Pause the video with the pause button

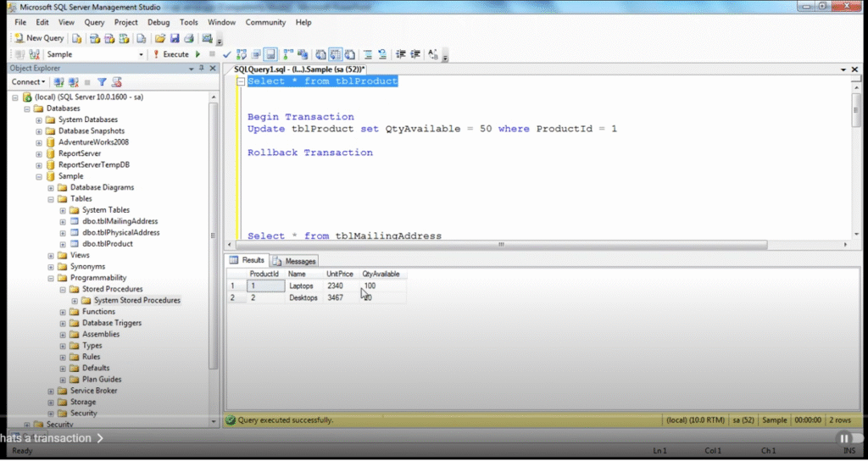pyautogui.click(x=845, y=438)
